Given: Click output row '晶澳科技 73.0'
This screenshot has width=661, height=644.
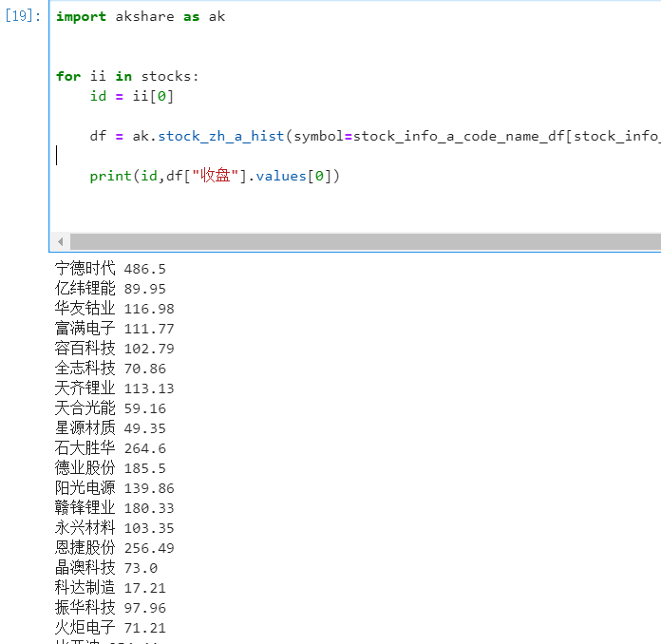Looking at the screenshot, I should tap(106, 568).
